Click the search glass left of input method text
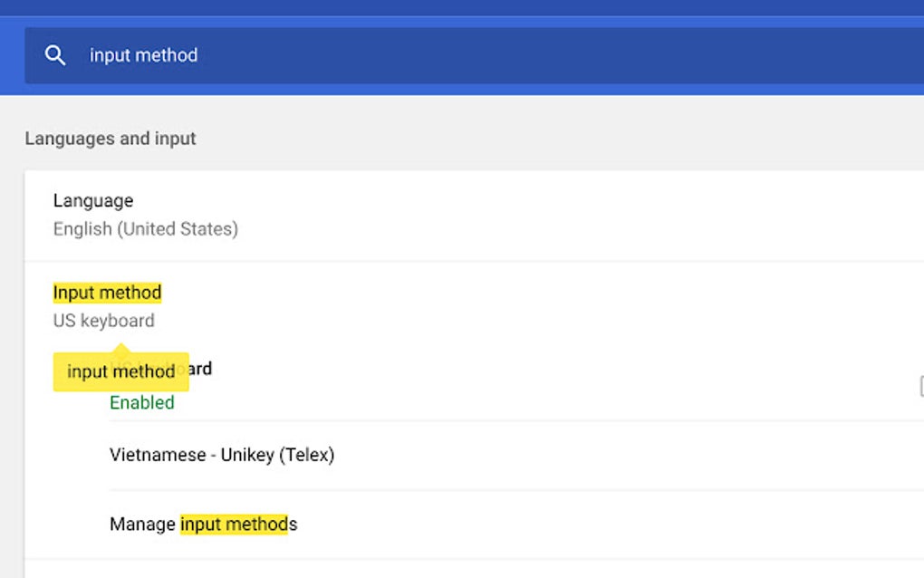Screen dimensions: 924x578 point(55,55)
